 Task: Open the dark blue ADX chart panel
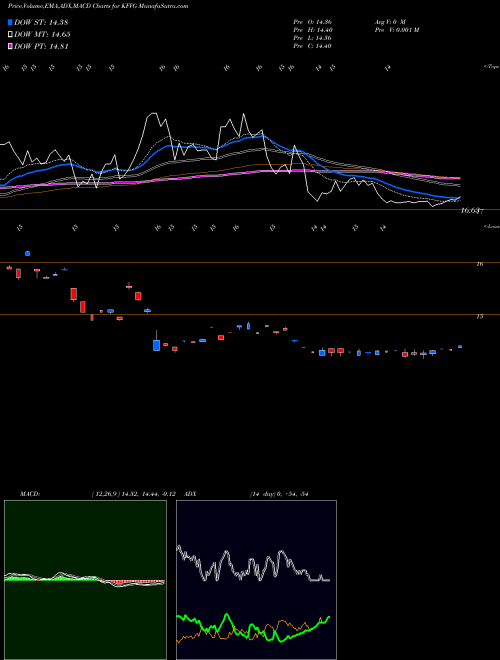click(256, 580)
